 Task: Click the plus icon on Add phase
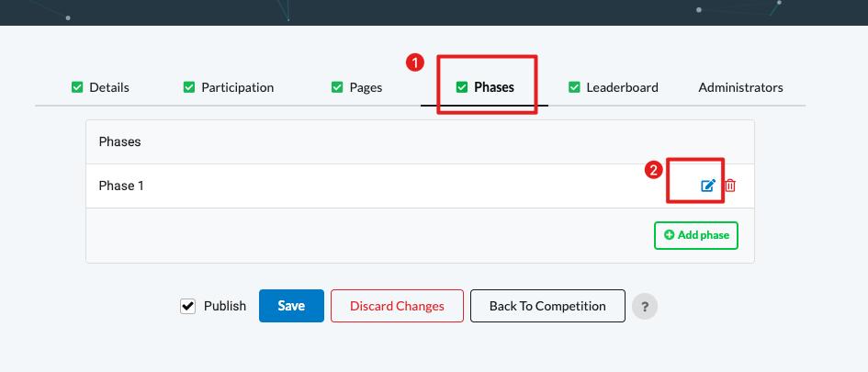pos(669,235)
